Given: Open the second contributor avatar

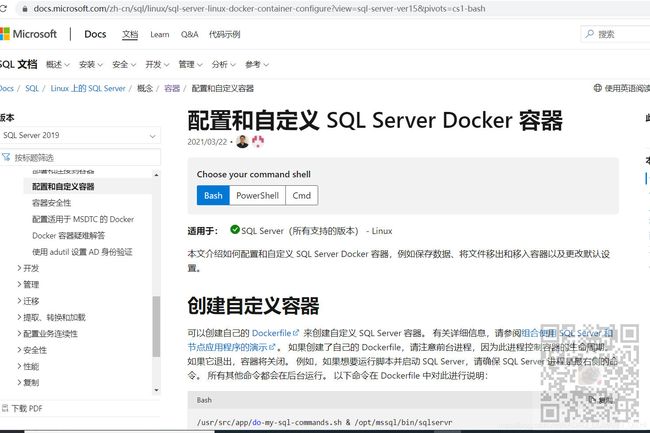Looking at the screenshot, I should pyautogui.click(x=258, y=142).
